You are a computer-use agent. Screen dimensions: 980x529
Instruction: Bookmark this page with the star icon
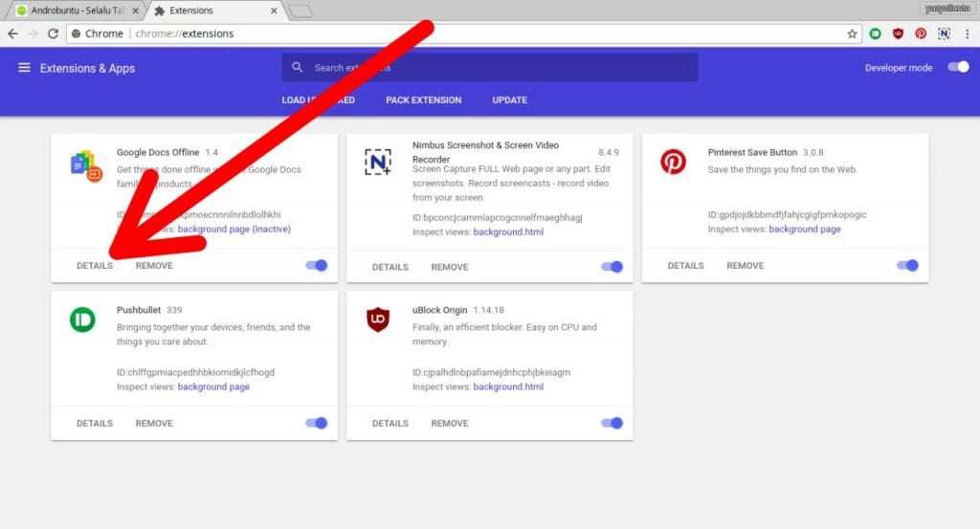tap(852, 33)
